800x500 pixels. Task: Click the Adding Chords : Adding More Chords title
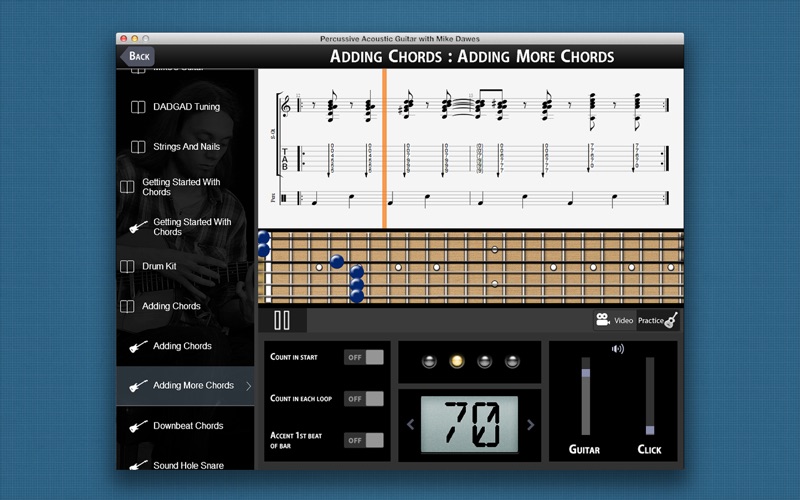pyautogui.click(x=472, y=56)
